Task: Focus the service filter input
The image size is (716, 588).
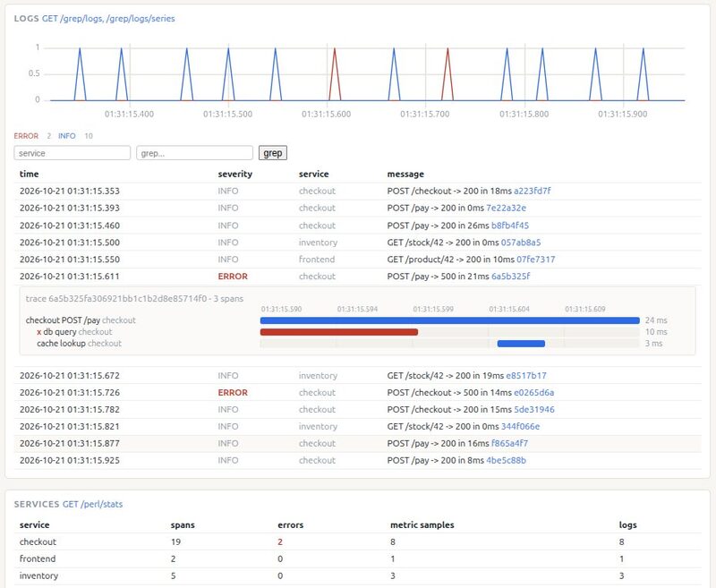Action: [72, 153]
